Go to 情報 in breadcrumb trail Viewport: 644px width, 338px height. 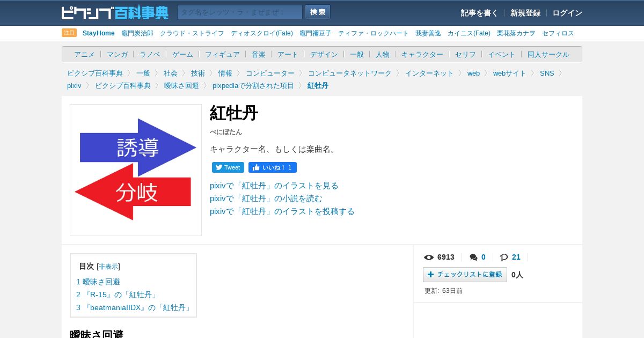click(225, 74)
